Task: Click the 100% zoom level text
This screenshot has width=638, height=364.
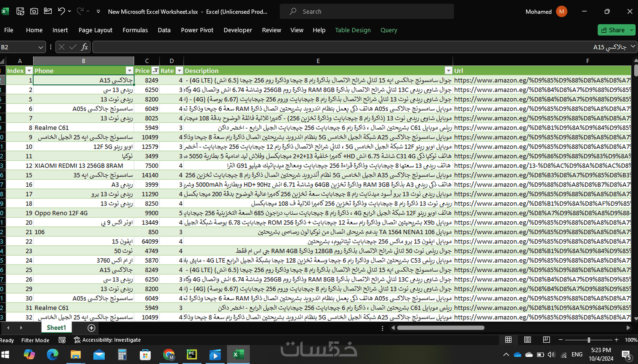Action: 631,340
